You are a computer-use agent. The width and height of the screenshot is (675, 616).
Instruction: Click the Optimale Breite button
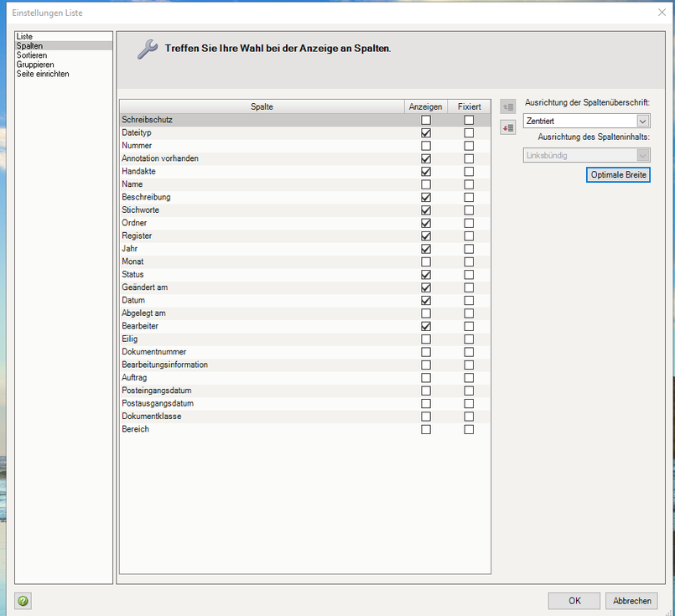point(618,174)
